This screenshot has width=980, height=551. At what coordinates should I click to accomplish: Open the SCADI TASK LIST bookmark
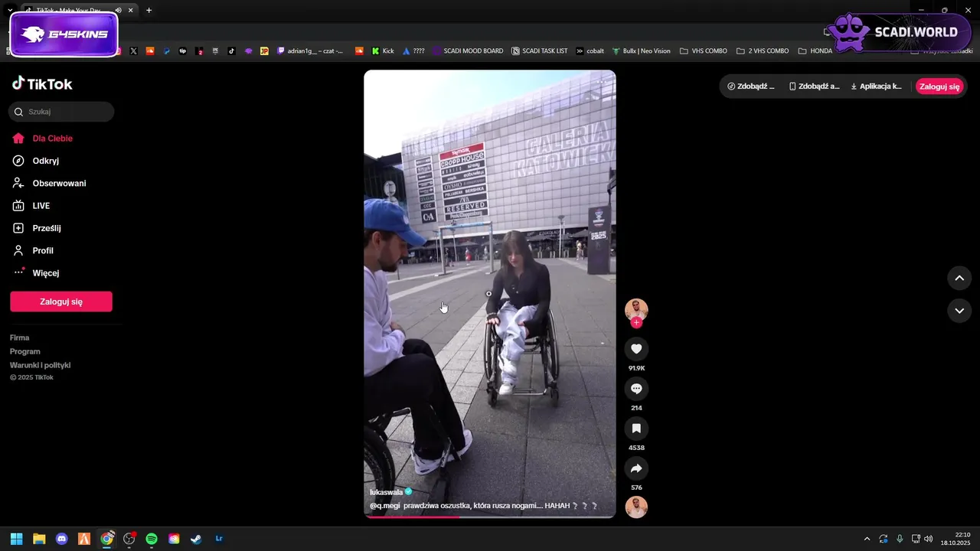tap(540, 51)
